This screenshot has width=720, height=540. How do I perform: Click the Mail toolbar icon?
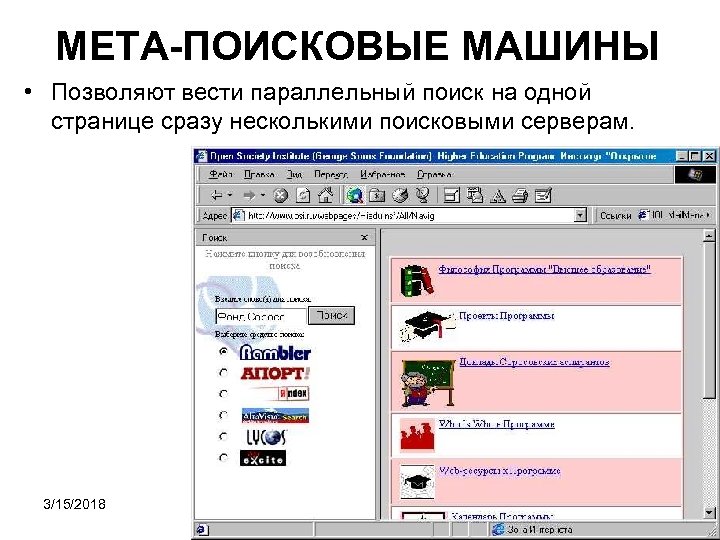point(475,196)
